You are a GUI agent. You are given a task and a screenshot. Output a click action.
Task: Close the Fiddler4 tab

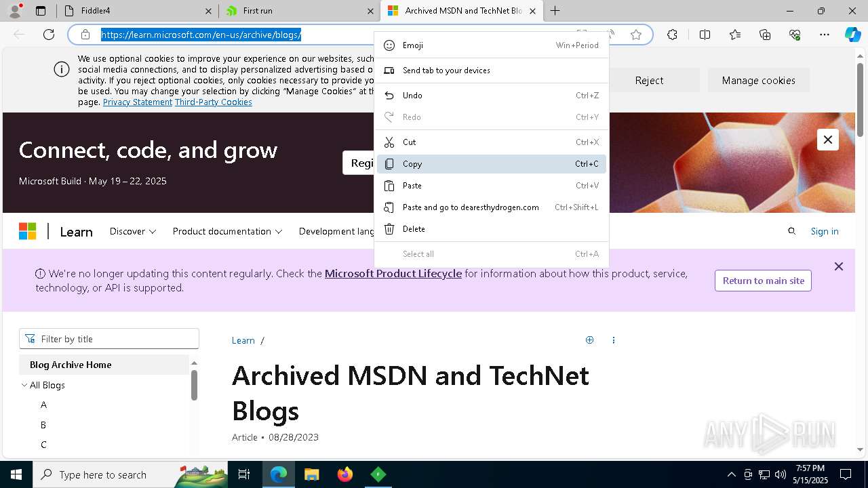[208, 11]
